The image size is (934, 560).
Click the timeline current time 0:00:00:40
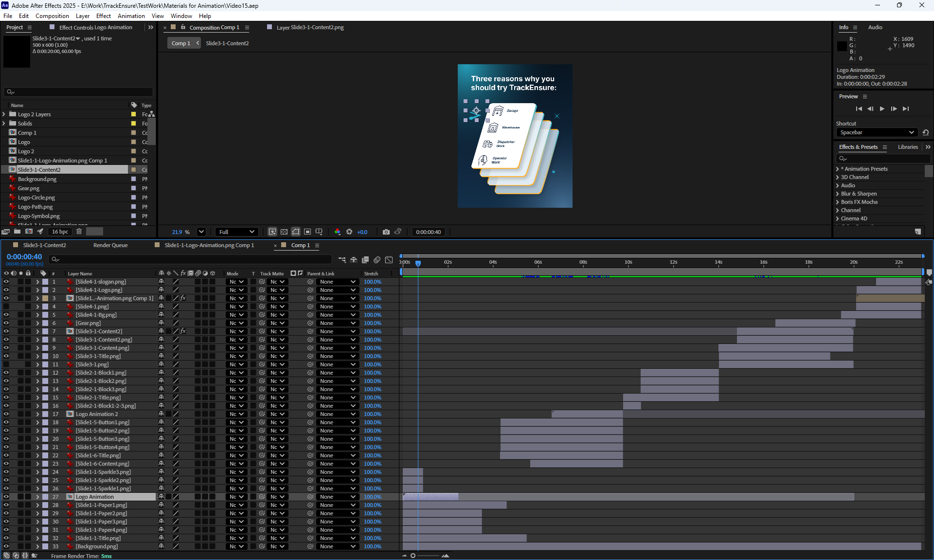24,256
